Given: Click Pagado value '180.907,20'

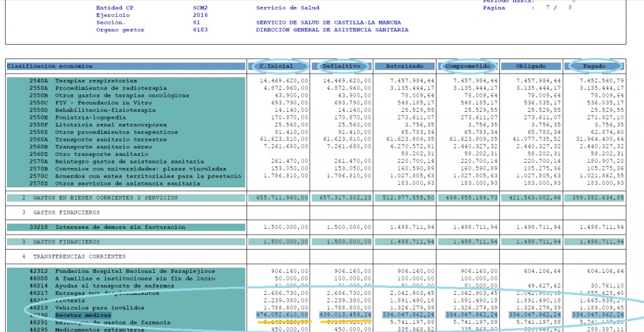Looking at the screenshot, I should [x=605, y=162].
